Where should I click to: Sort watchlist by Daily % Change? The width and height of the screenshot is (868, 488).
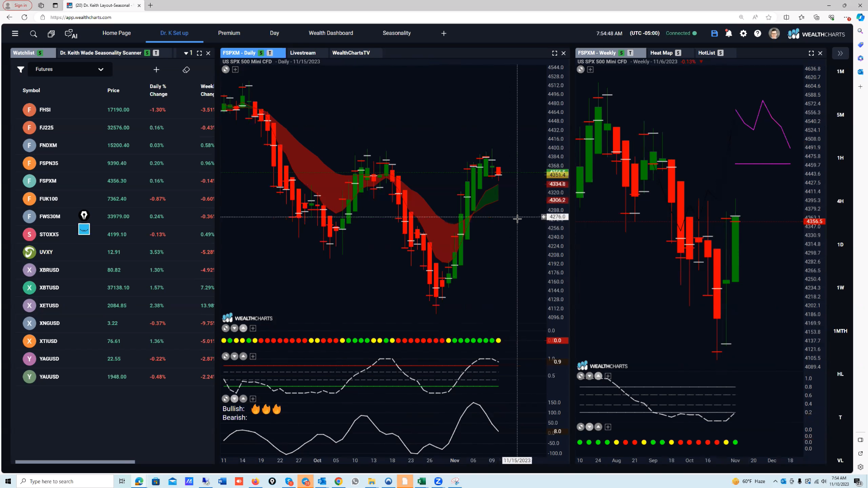click(x=158, y=90)
